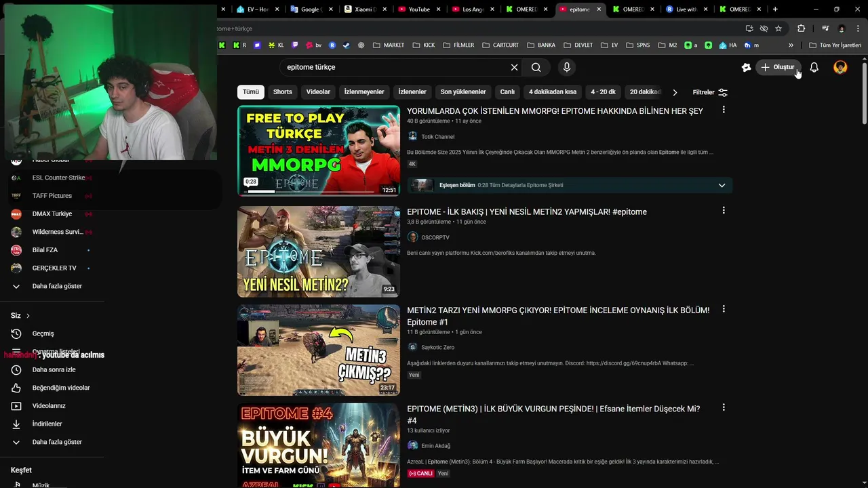868x488 pixels.
Task: Open more options for METİN2 TARZI YENİ MMORPG video
Action: 724,309
